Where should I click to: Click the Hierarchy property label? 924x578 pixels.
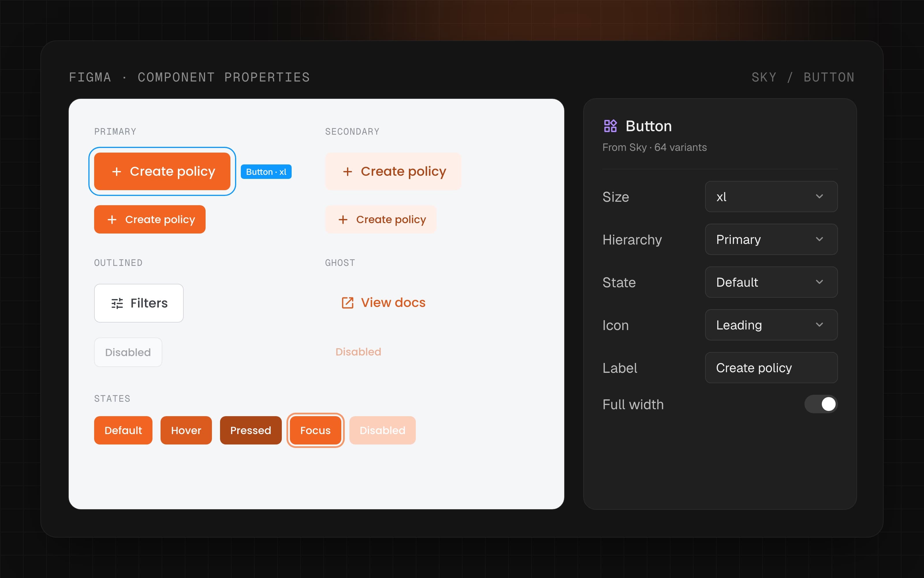(632, 240)
